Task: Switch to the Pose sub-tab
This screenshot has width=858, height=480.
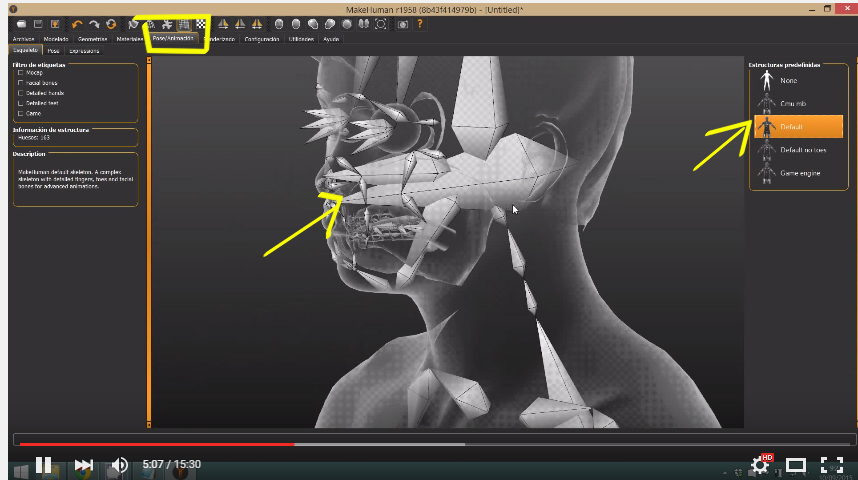Action: pyautogui.click(x=53, y=50)
